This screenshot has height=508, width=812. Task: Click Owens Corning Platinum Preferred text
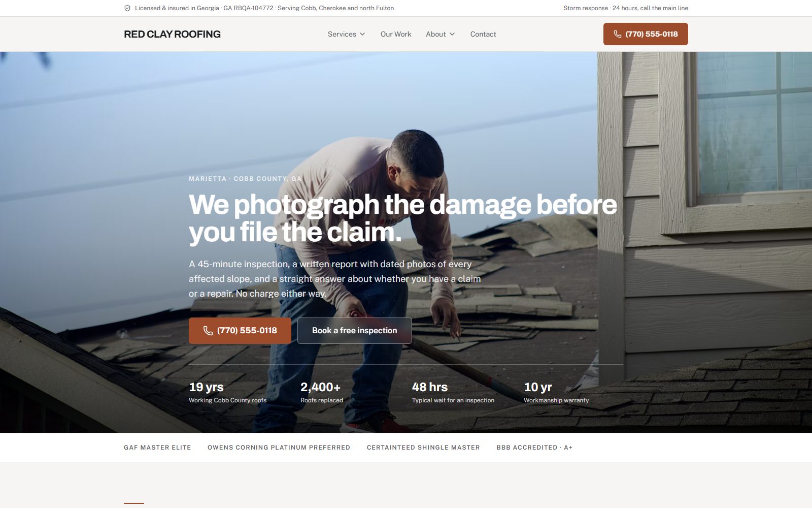279,448
